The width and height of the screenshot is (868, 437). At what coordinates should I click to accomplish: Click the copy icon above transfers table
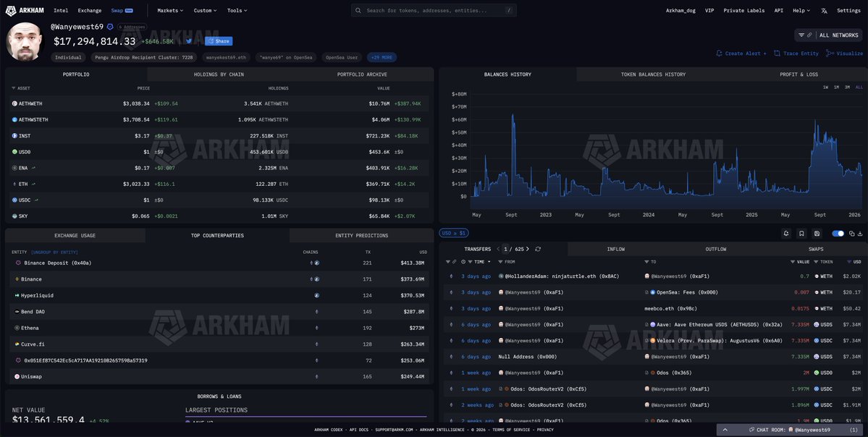(x=851, y=234)
